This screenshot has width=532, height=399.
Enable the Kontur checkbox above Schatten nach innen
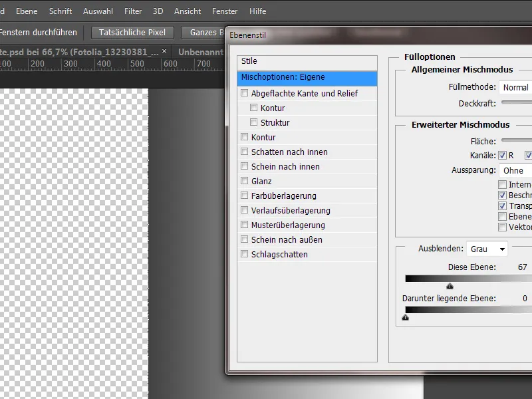[244, 137]
